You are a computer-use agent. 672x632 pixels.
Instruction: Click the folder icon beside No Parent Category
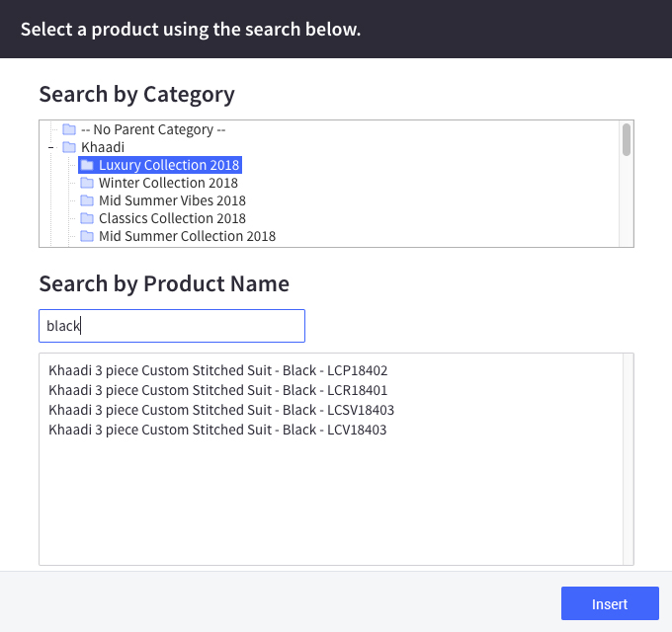click(69, 129)
